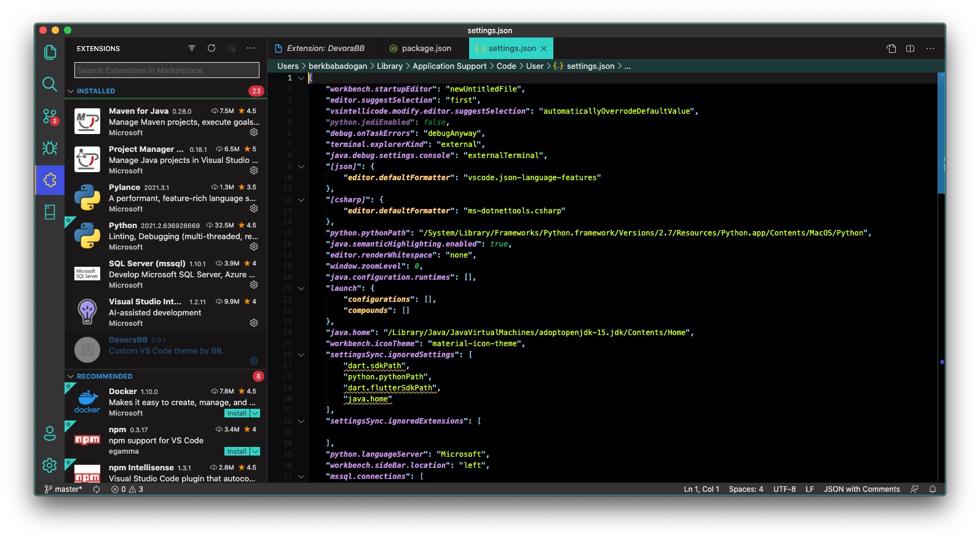Click the "workbench.iconTheme" setting key

click(x=373, y=344)
